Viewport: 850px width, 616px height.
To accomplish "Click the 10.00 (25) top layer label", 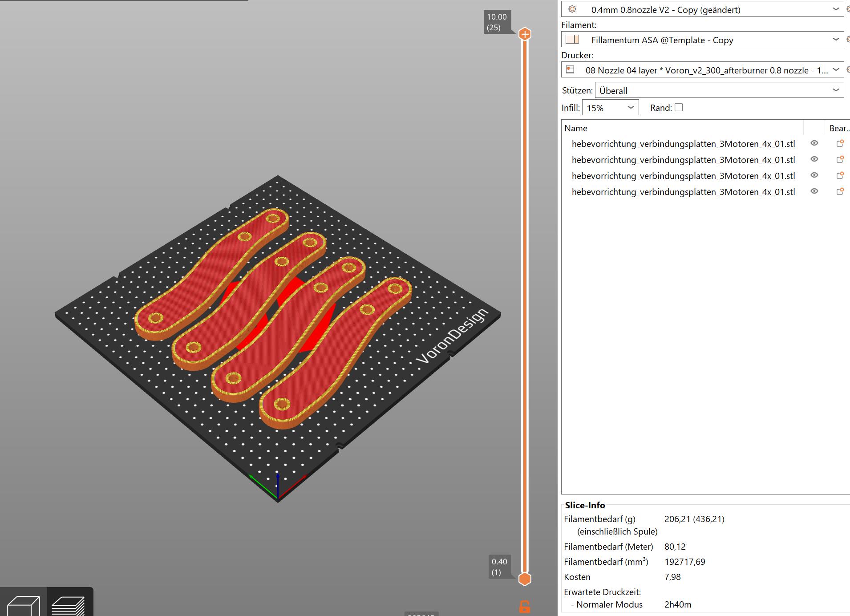I will click(x=497, y=22).
